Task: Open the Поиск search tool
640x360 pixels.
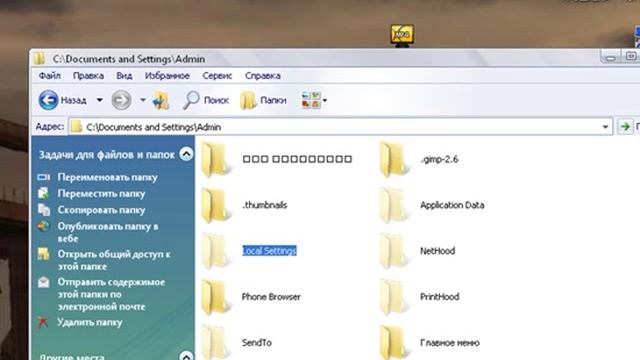Action: coord(206,100)
